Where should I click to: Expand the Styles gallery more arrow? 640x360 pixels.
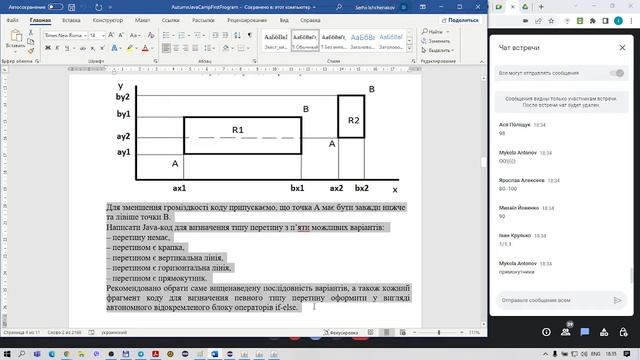coord(409,49)
